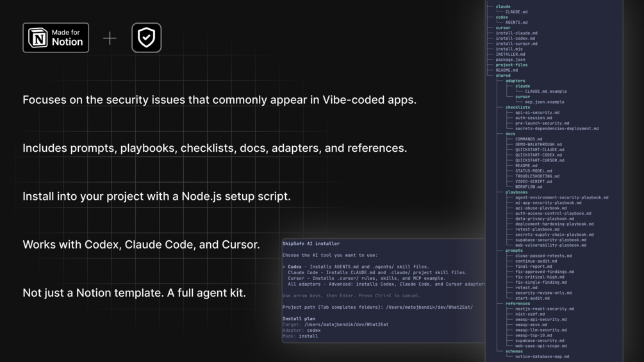The height and width of the screenshot is (362, 644).
Task: Open notion-database-map.md in schemas
Action: (542, 357)
